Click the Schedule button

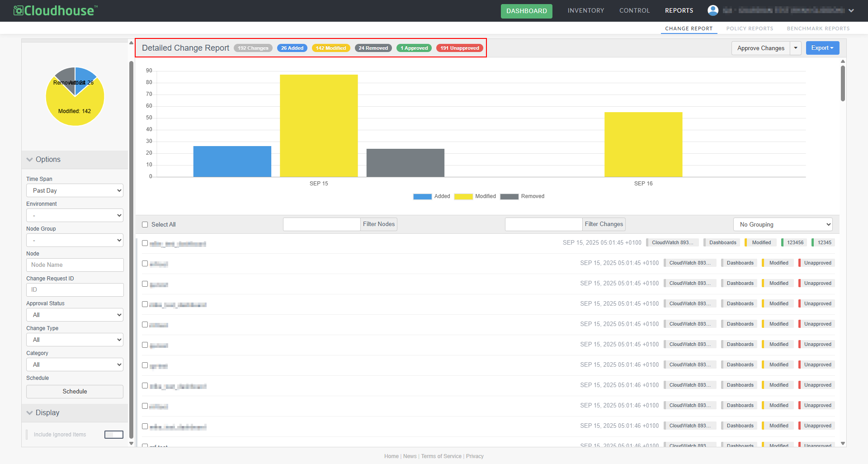pyautogui.click(x=75, y=392)
